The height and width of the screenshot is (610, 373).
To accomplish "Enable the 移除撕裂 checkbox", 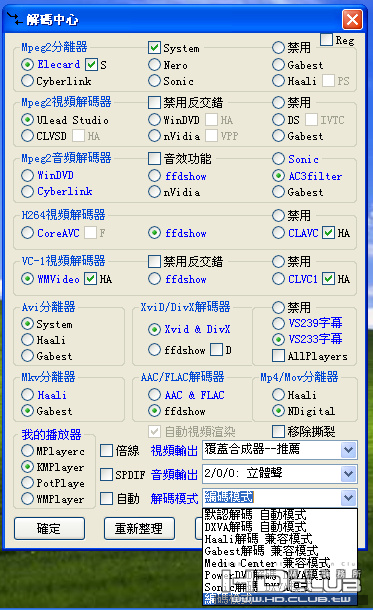I will (278, 431).
